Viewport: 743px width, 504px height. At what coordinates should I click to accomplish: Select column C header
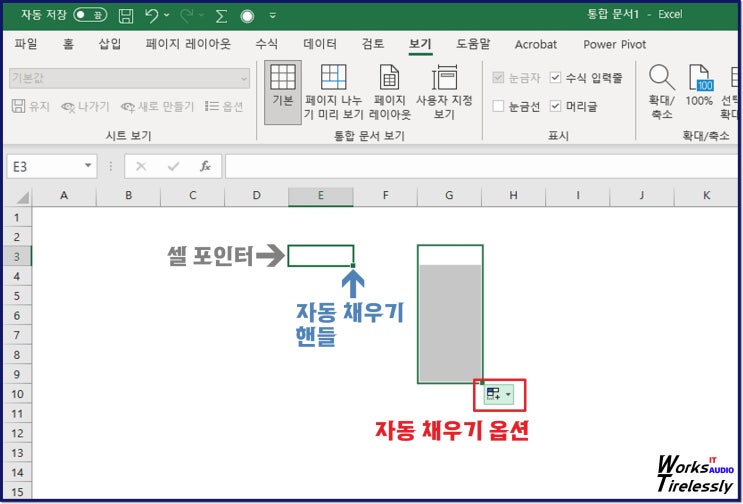pos(192,196)
